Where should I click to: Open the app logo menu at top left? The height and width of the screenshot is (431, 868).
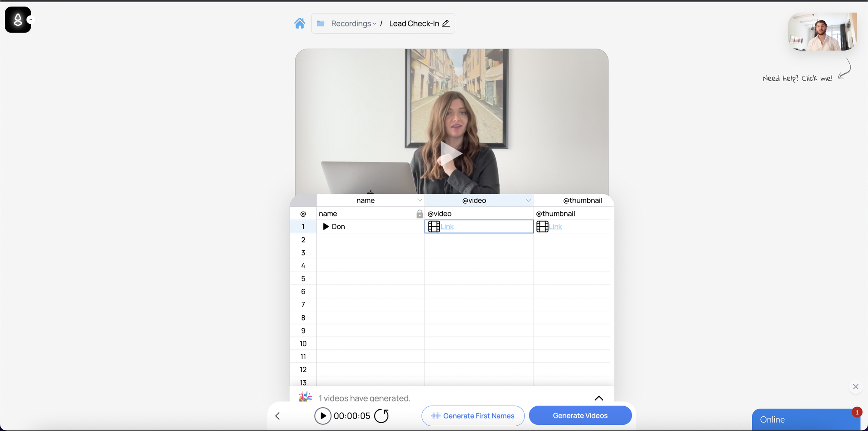click(x=18, y=20)
